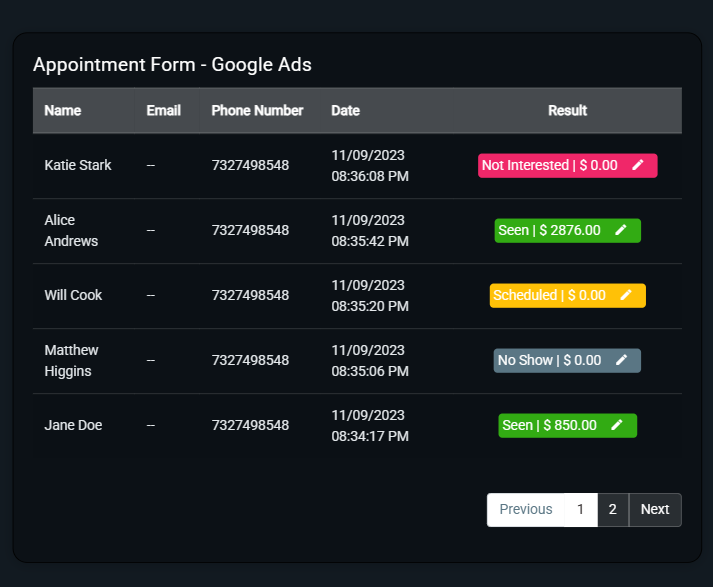Image resolution: width=713 pixels, height=587 pixels.
Task: Click the pencil icon on Not Interested badge
Action: tap(638, 165)
